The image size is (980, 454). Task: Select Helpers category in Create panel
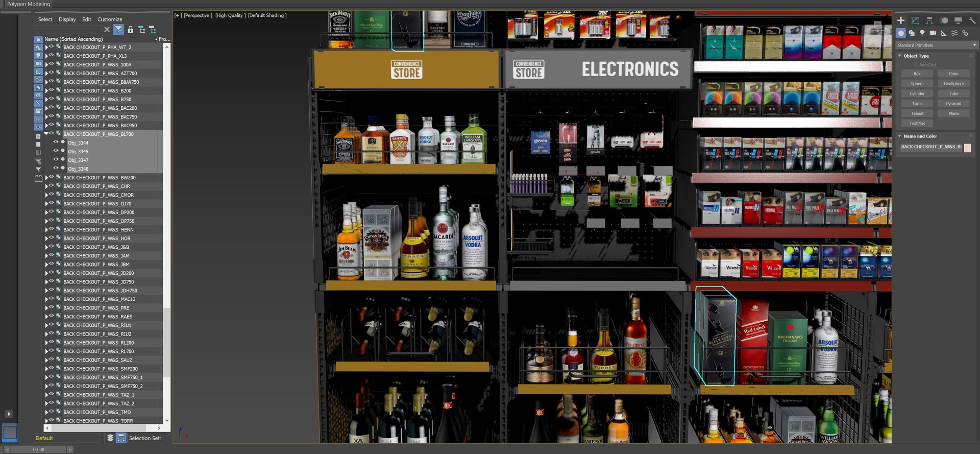pos(943,33)
